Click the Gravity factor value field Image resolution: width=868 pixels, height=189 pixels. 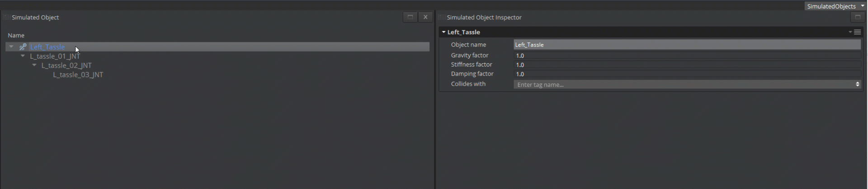[x=686, y=56]
